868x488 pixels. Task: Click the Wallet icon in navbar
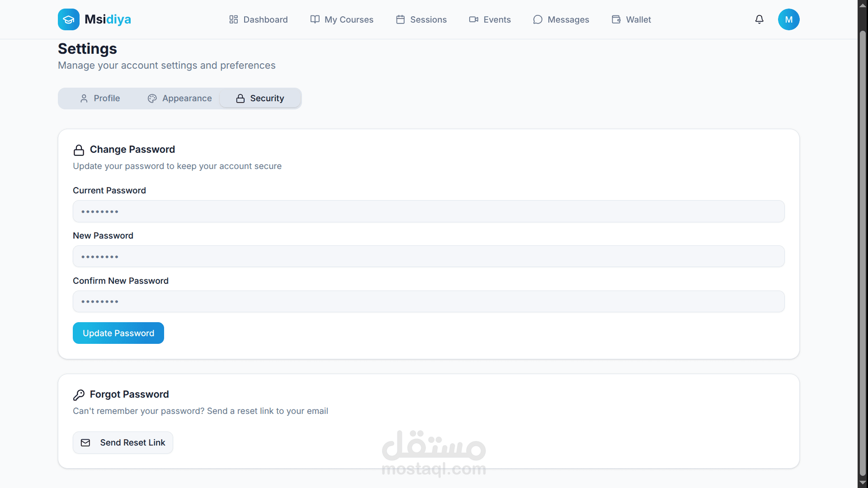pyautogui.click(x=616, y=19)
